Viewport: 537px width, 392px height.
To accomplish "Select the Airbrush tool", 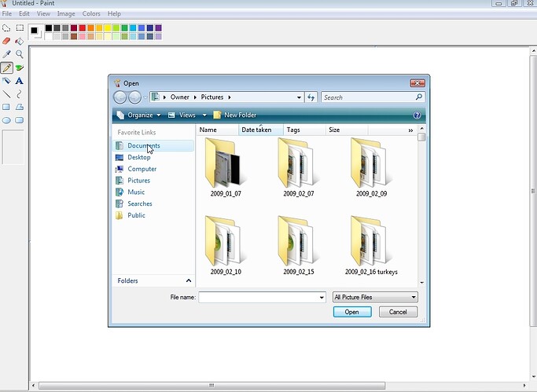I will (20, 68).
